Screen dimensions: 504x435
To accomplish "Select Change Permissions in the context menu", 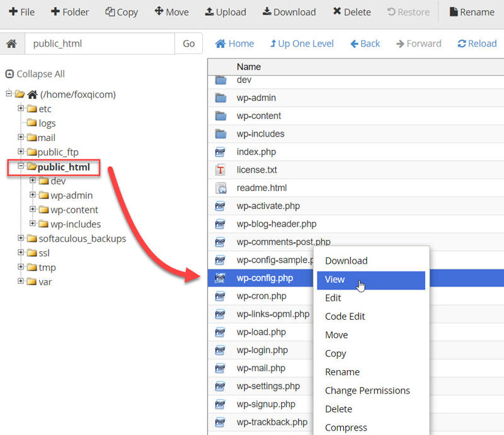I will pyautogui.click(x=367, y=390).
